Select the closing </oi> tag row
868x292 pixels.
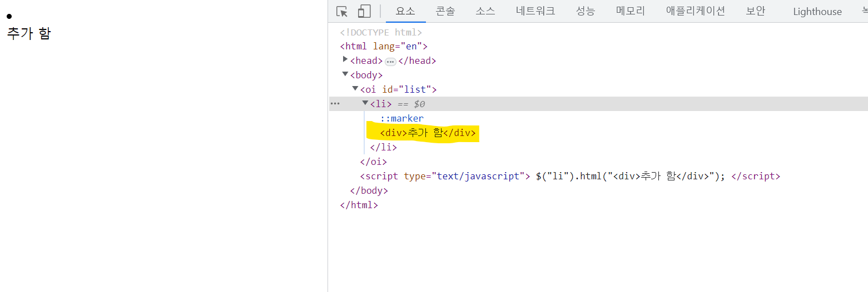[x=373, y=162]
